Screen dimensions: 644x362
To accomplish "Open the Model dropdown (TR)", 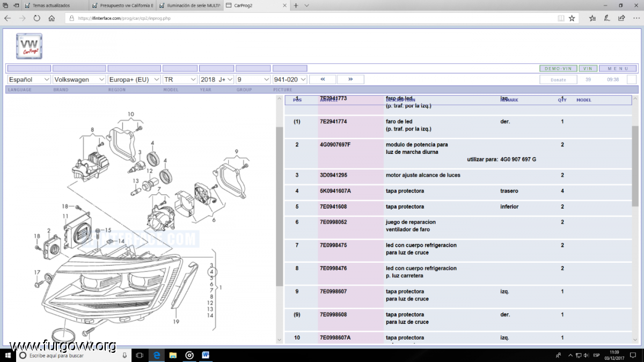I will 180,79.
